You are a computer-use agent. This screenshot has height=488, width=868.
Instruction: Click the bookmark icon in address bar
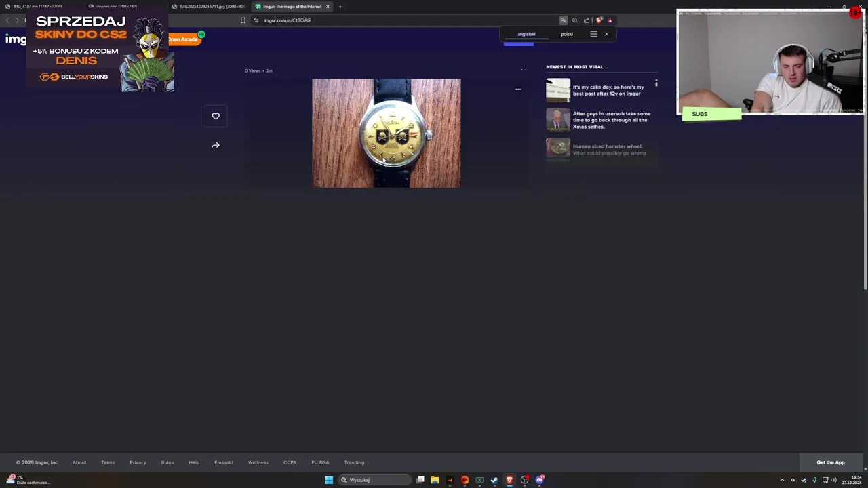point(243,20)
